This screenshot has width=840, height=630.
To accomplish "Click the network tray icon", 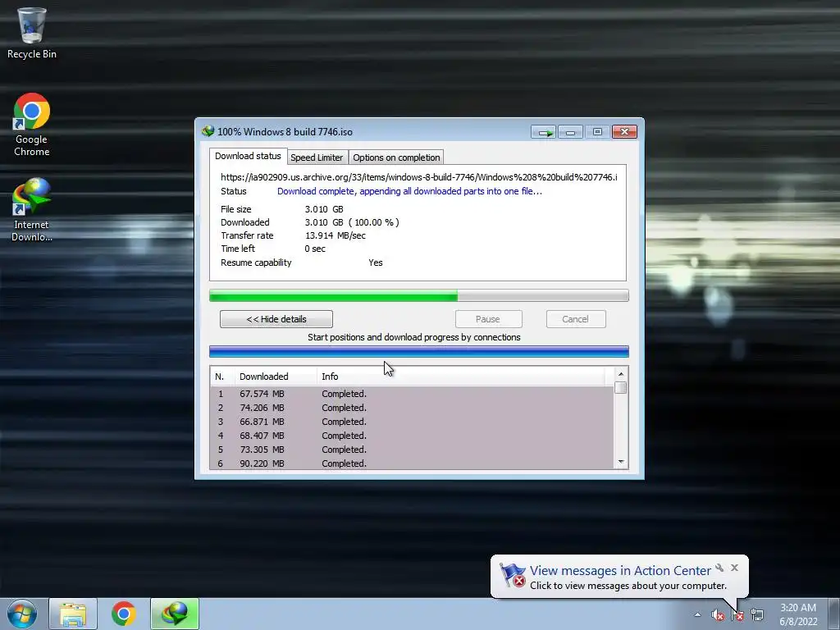I will (757, 615).
